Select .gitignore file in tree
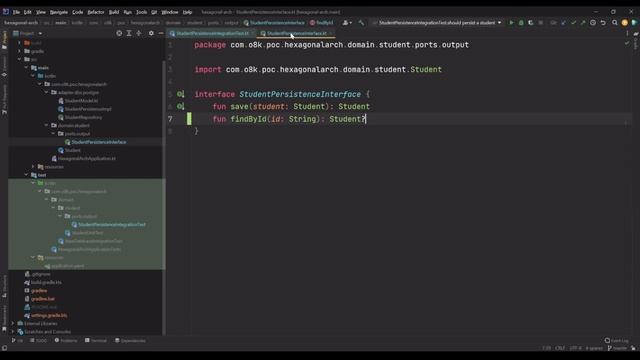 pyautogui.click(x=41, y=274)
